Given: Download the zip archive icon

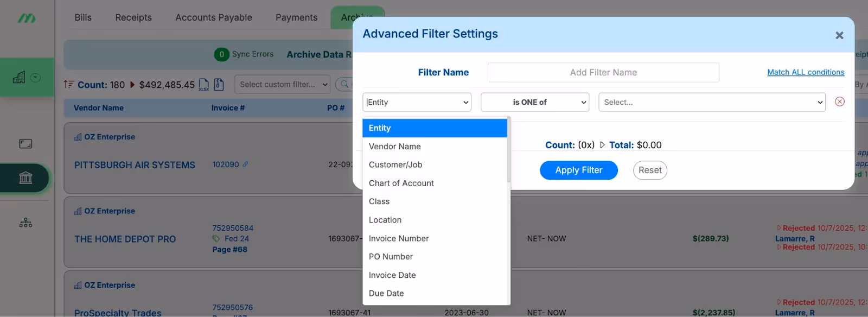Looking at the screenshot, I should [x=219, y=84].
